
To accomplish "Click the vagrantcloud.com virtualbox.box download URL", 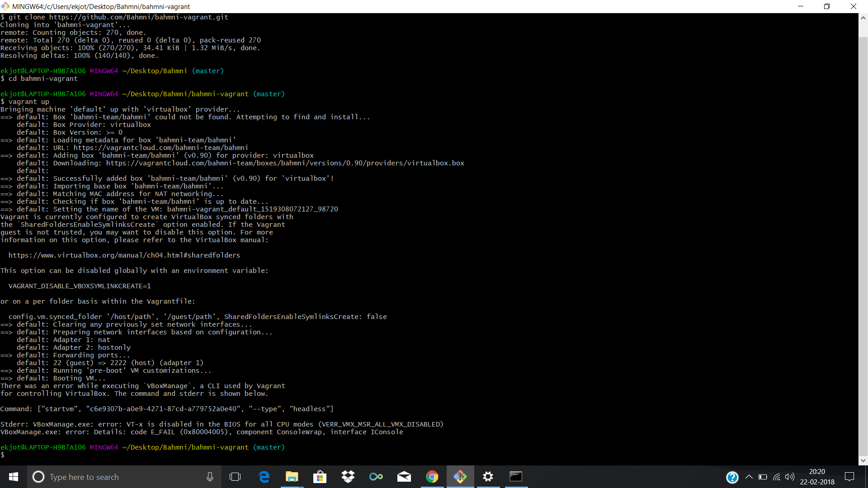I will 285,163.
